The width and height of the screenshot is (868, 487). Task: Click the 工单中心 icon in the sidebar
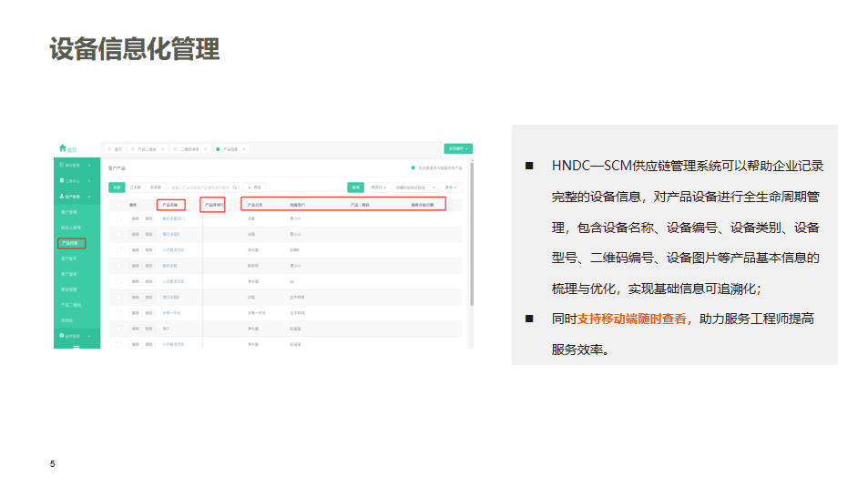(x=60, y=181)
